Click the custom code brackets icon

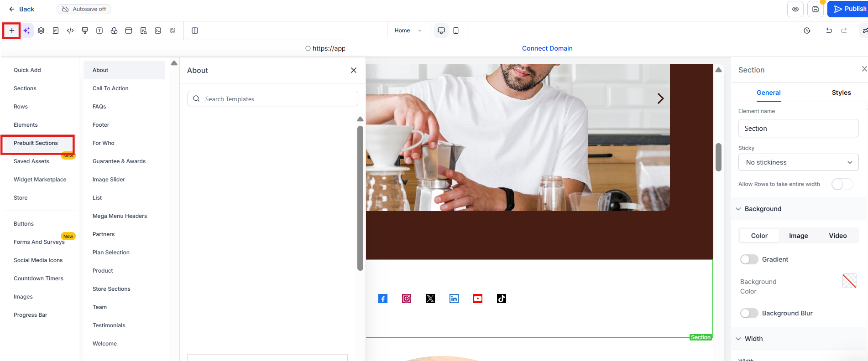[70, 31]
